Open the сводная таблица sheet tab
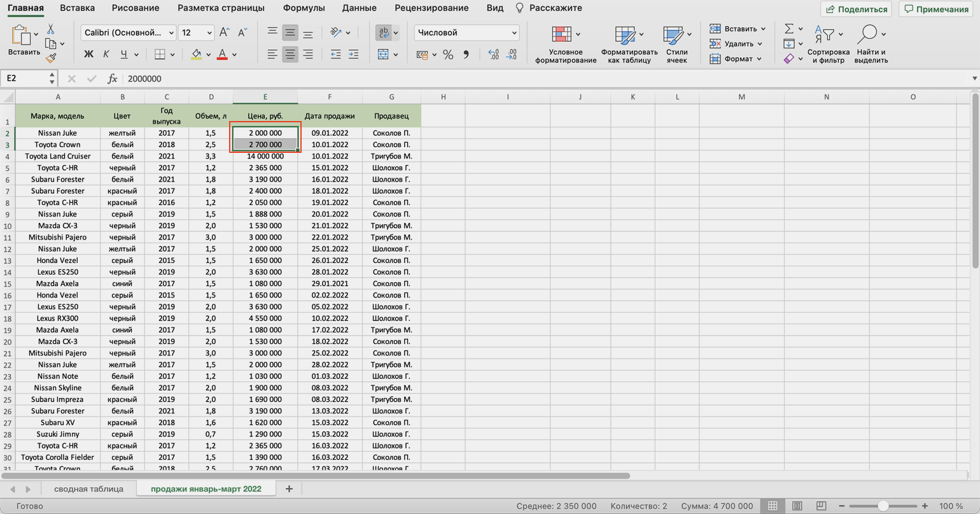Screen dimensions: 980x514 [x=88, y=489]
